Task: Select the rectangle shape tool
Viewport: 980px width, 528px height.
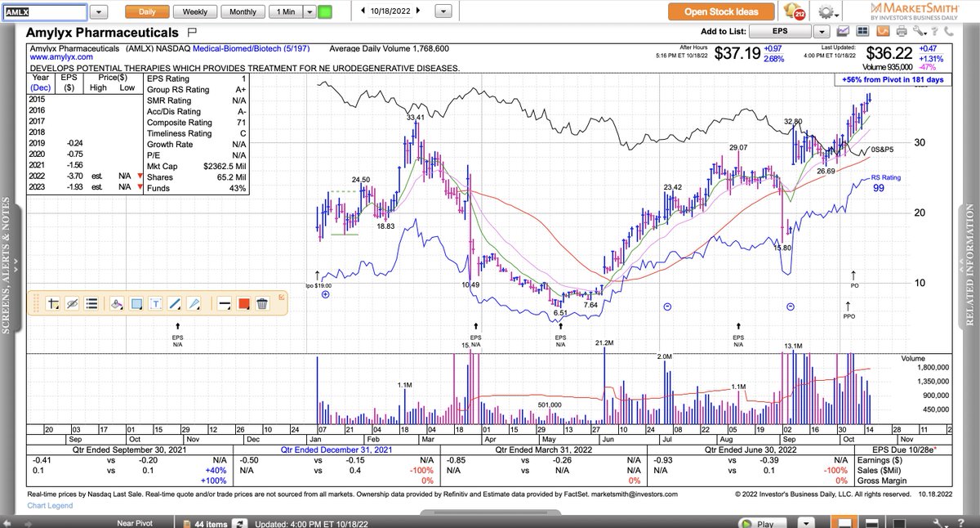Action: click(x=136, y=303)
